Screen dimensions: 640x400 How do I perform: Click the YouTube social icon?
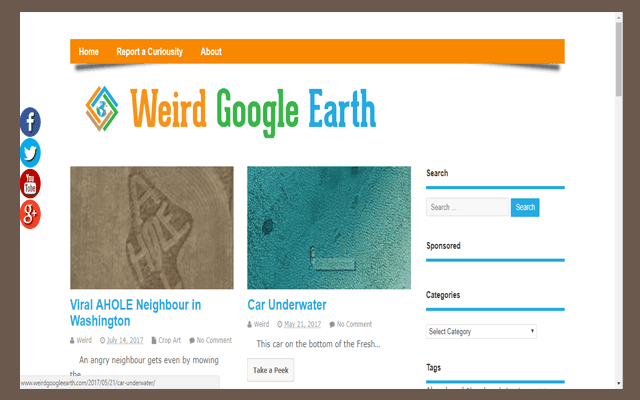click(x=30, y=184)
